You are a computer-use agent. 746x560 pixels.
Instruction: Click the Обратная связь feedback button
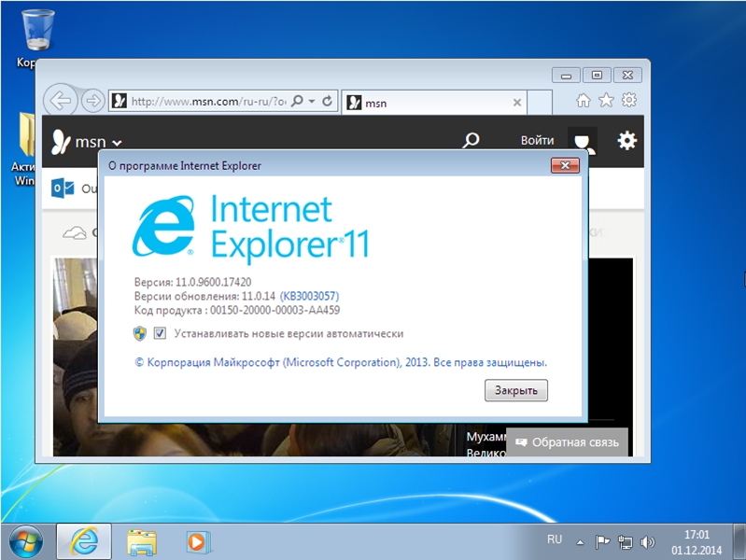567,442
